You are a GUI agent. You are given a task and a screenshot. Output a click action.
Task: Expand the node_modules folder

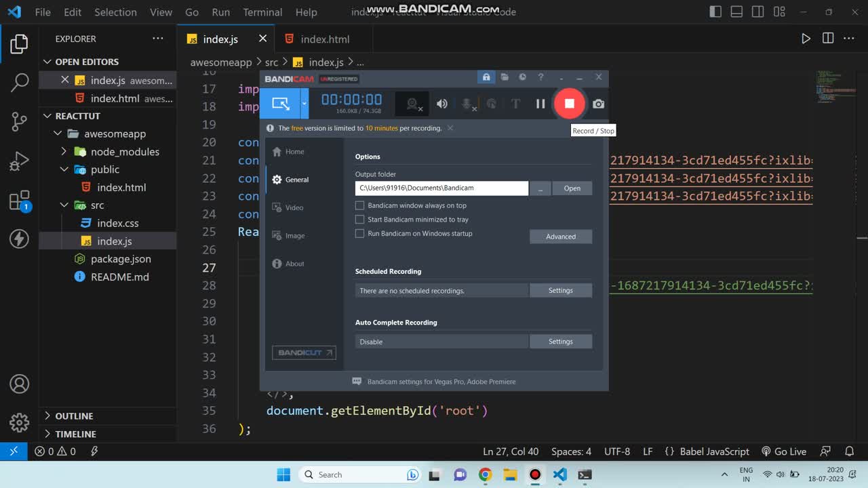click(x=125, y=152)
